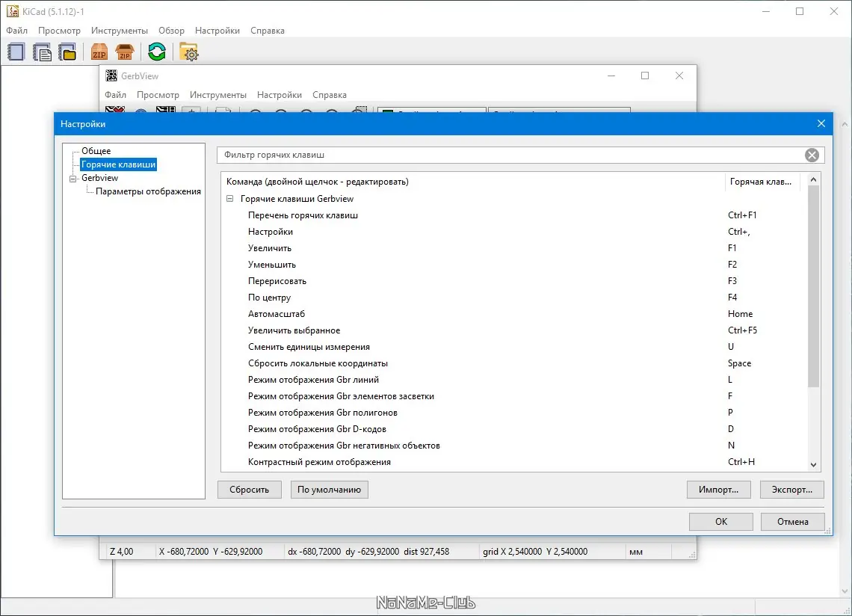Archive project files into ZIP icon
The height and width of the screenshot is (616, 852).
point(99,52)
